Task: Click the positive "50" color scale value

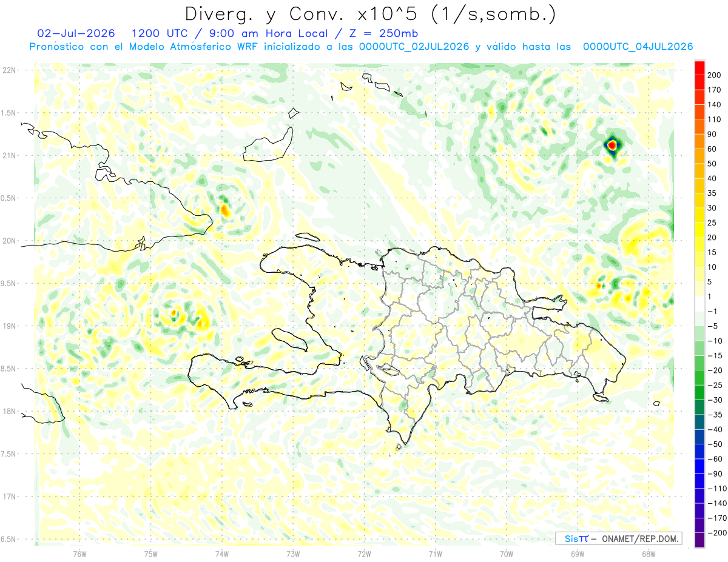Action: [x=713, y=164]
